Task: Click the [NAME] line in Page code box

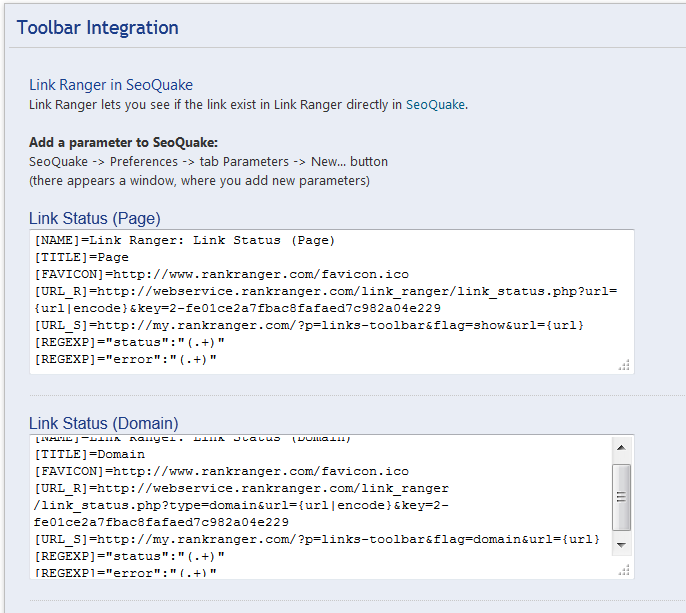Action: (x=184, y=240)
